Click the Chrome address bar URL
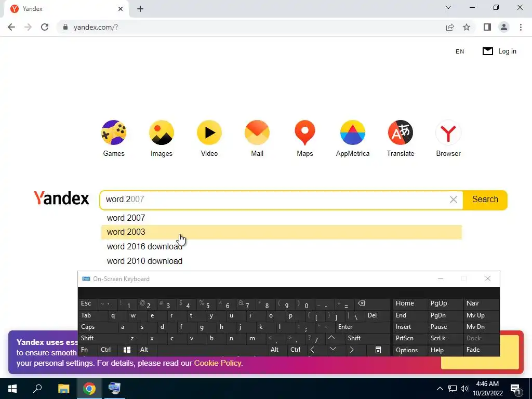This screenshot has width=532, height=399. (96, 28)
